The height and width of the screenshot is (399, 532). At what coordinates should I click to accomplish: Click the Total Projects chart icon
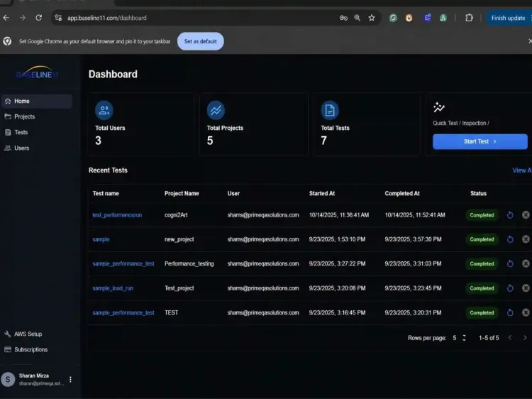[216, 110]
